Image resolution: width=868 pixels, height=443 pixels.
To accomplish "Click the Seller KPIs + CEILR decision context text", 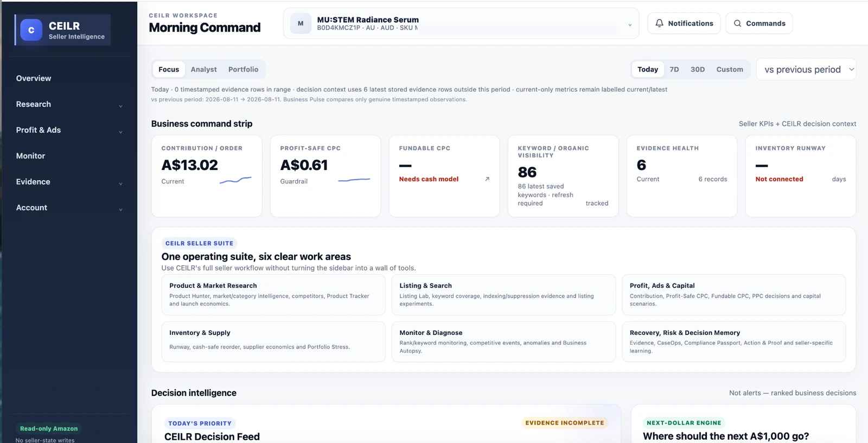I will 797,124.
